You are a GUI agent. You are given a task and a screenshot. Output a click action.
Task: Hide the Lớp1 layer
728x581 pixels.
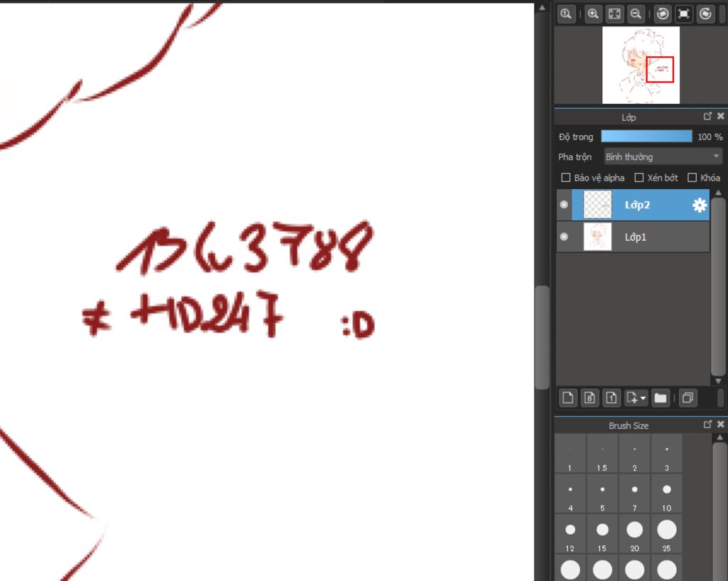pyautogui.click(x=564, y=237)
